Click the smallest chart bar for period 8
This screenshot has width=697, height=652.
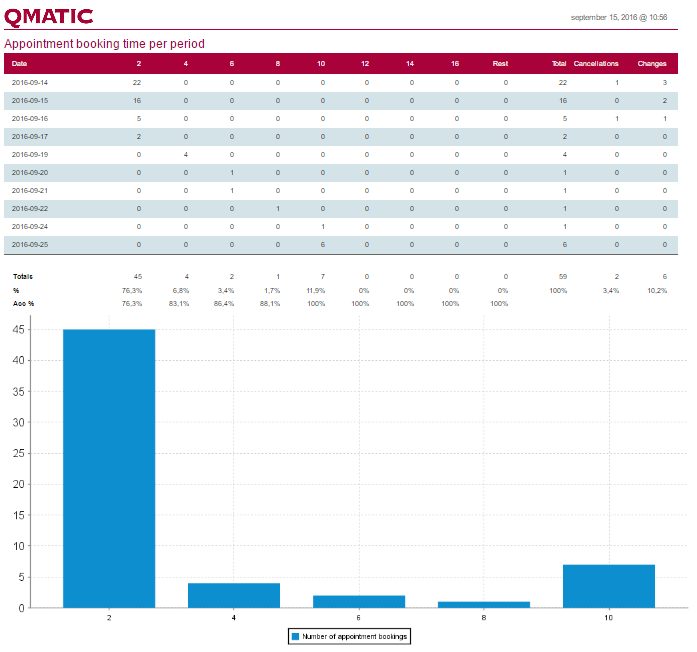click(484, 604)
